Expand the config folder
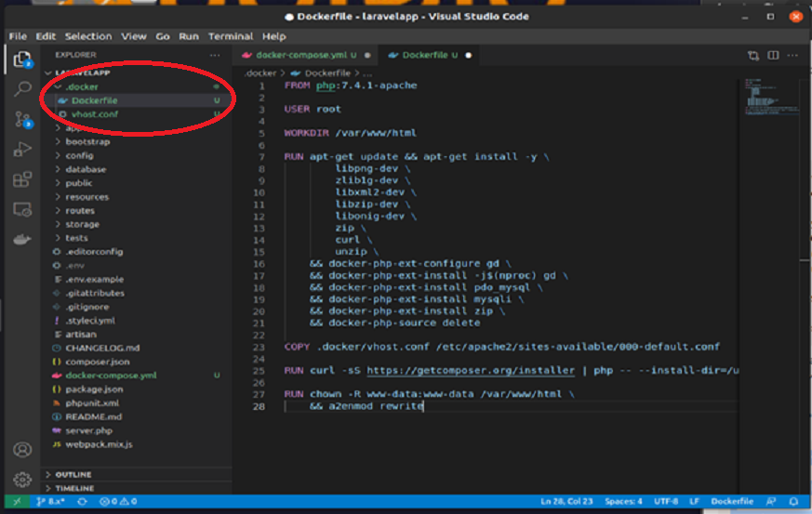Screen dimensions: 812x514 click(74, 155)
